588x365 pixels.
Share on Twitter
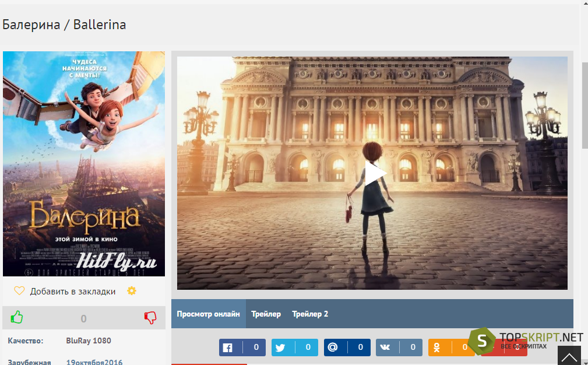(x=295, y=348)
